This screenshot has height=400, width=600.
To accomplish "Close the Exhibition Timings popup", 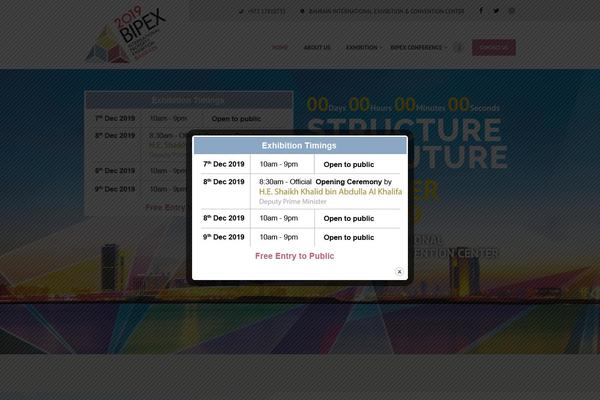I will (399, 271).
